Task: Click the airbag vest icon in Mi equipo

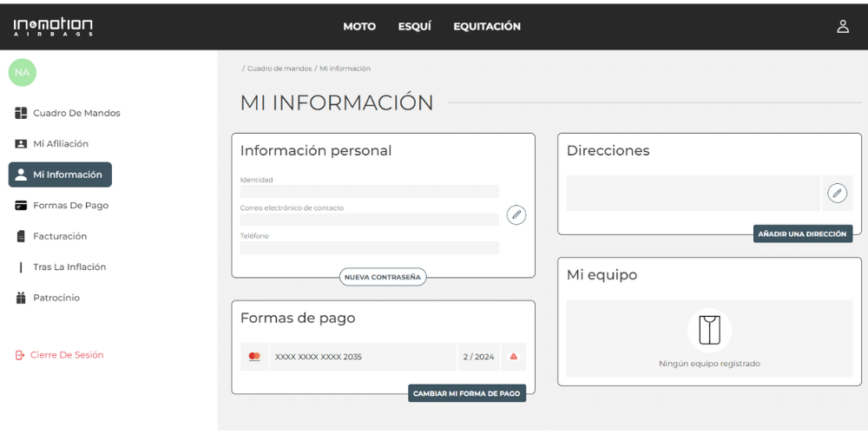Action: click(709, 330)
